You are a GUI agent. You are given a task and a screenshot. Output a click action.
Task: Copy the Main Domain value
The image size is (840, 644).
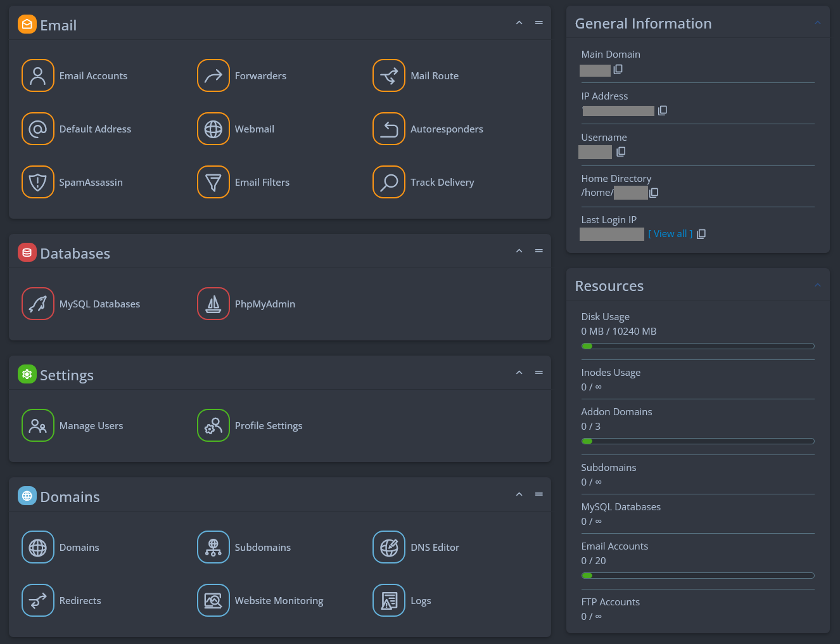618,69
